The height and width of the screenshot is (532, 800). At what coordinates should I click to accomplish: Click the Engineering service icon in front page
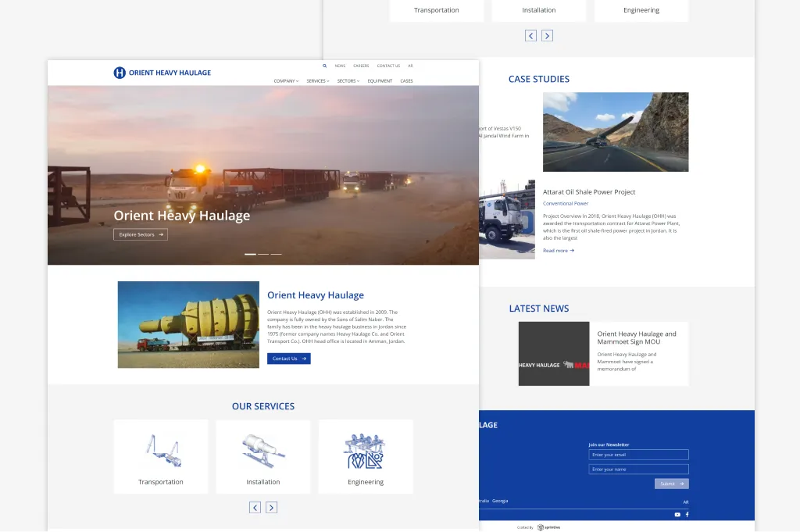365,451
